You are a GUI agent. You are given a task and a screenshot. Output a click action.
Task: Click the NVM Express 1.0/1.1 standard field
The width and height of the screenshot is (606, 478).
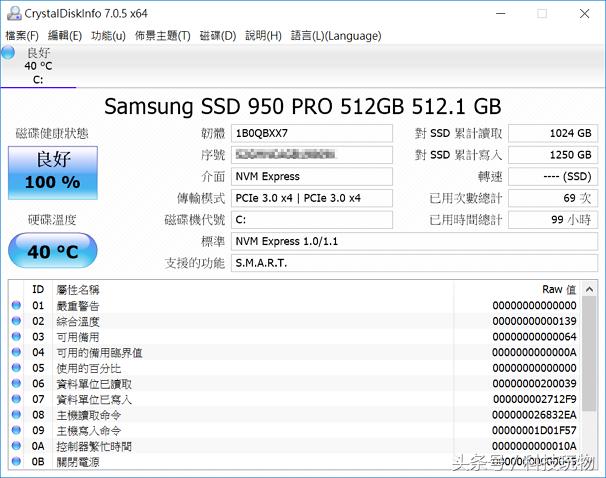[414, 242]
